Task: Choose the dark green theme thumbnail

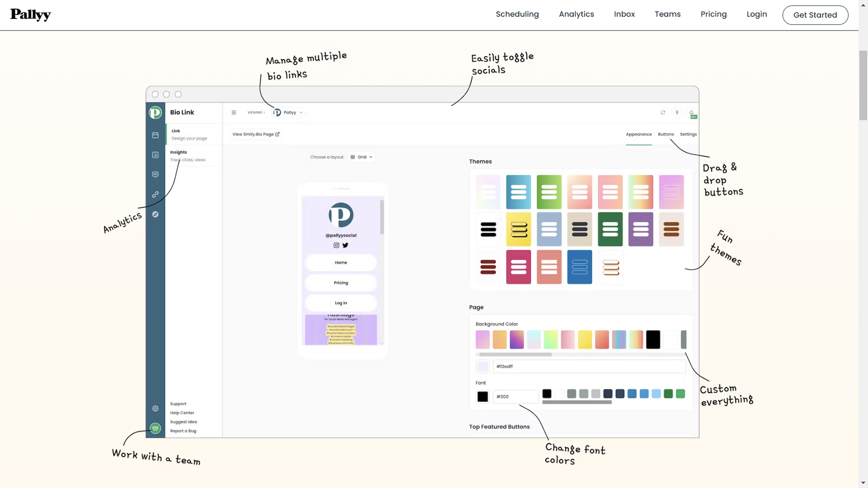Action: (610, 229)
